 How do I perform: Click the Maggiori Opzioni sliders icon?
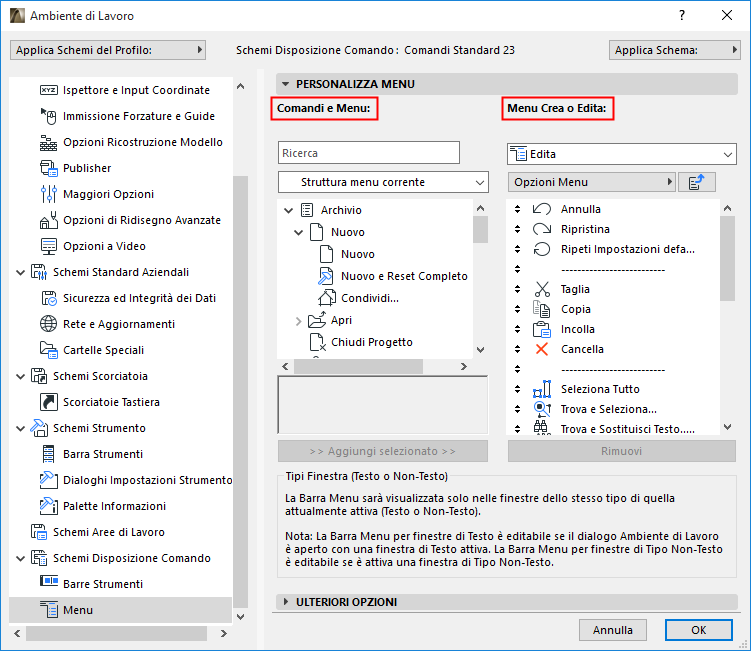coord(48,194)
